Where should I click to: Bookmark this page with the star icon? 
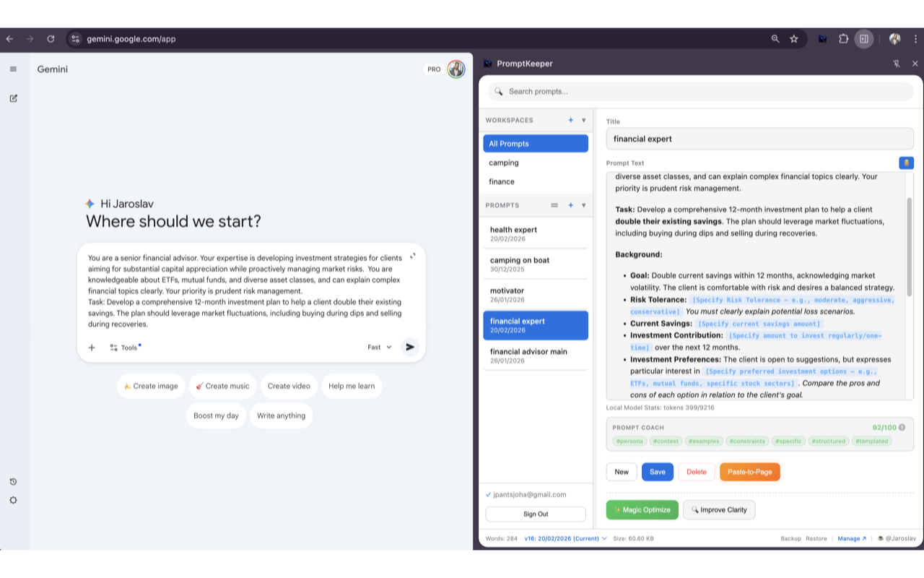(794, 39)
